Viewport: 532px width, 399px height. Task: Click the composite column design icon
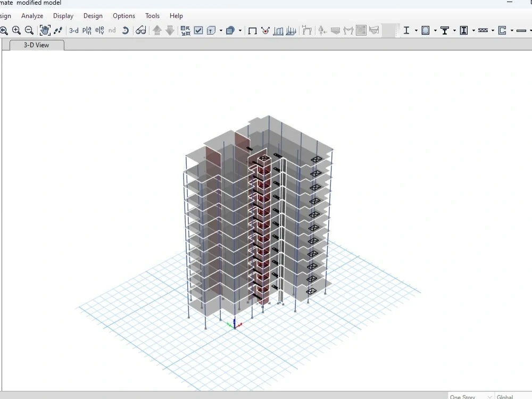pyautogui.click(x=464, y=30)
